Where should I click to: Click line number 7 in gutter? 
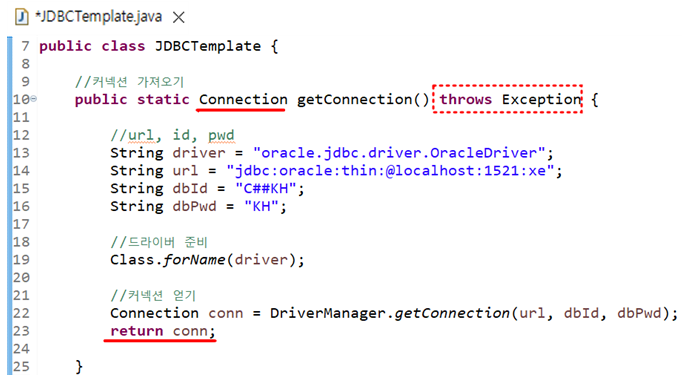[26, 46]
